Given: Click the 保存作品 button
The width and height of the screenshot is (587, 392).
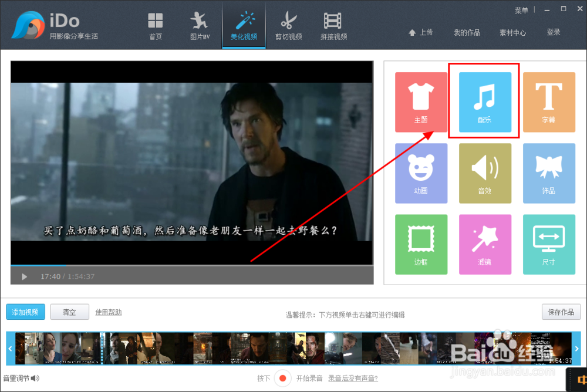Looking at the screenshot, I should click(561, 312).
